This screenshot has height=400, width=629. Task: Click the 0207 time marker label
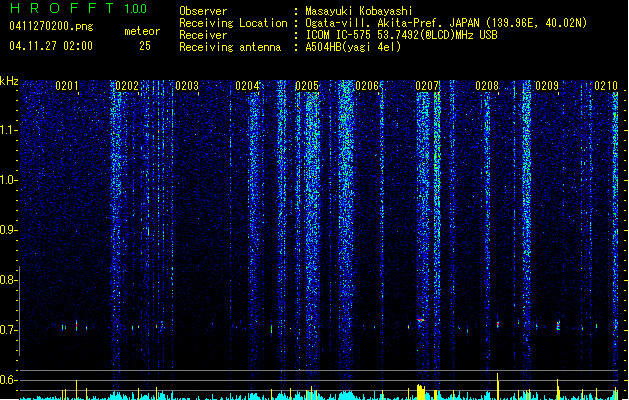427,86
